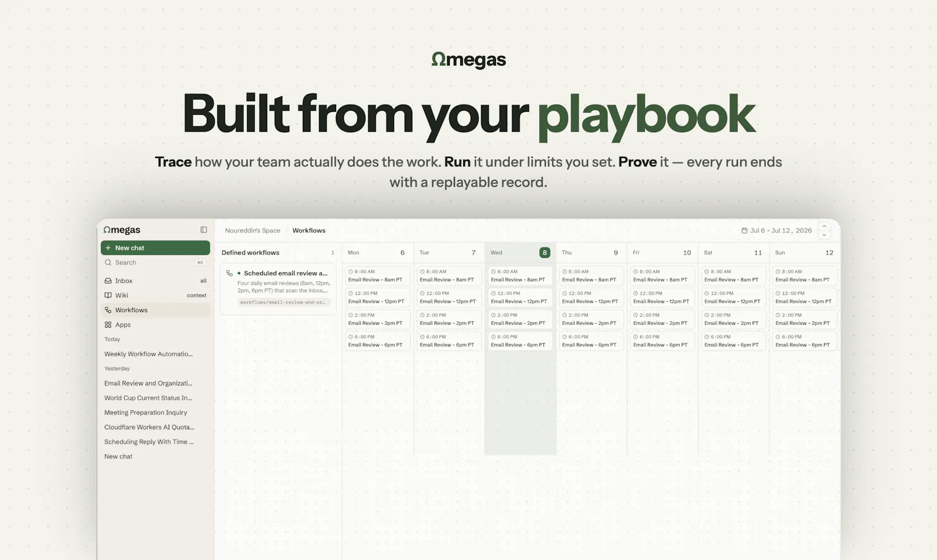Open Email Review and Organizati... chat
This screenshot has height=560, width=937.
pyautogui.click(x=149, y=383)
